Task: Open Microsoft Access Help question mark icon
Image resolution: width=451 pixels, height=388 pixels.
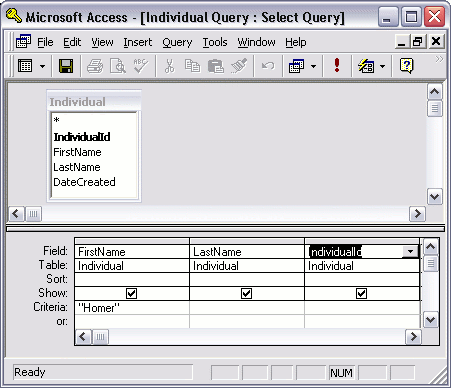Action: pyautogui.click(x=406, y=66)
